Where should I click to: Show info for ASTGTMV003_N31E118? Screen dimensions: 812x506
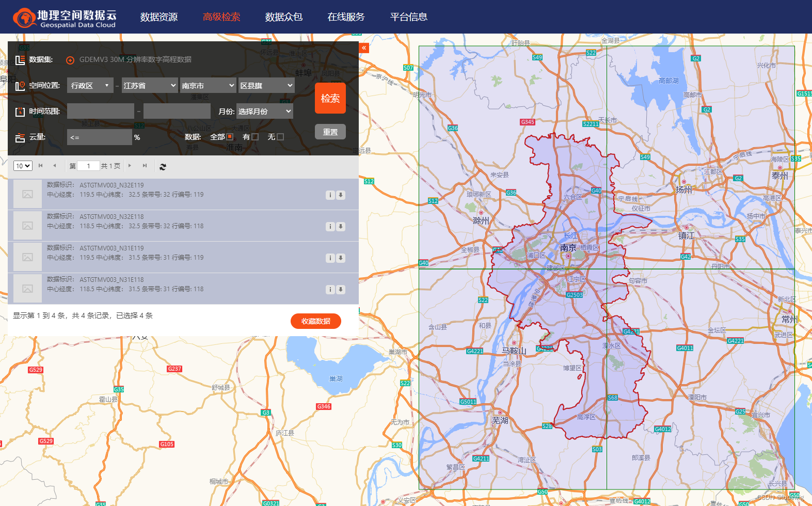point(330,290)
